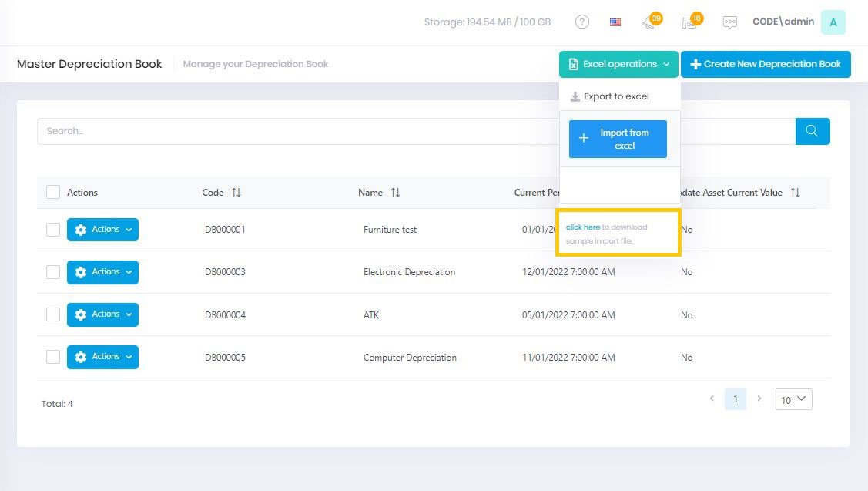
Task: Open the help icon in the top bar
Action: [x=581, y=22]
